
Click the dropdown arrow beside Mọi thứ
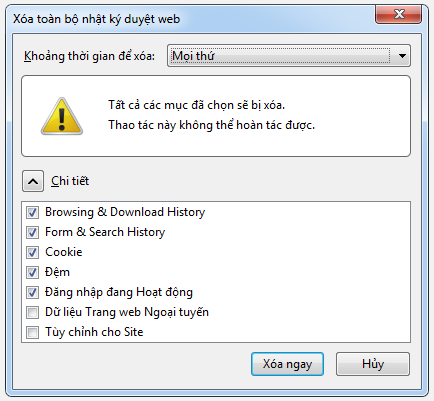402,56
